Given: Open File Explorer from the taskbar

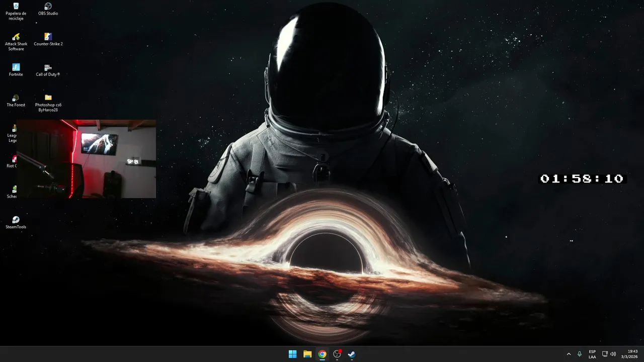Looking at the screenshot, I should click(307, 354).
